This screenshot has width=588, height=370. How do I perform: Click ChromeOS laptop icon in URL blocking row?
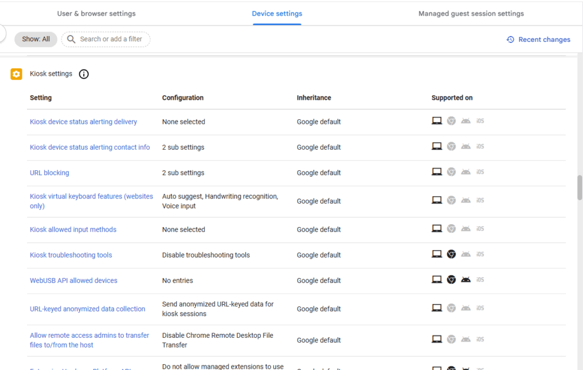[x=436, y=172]
